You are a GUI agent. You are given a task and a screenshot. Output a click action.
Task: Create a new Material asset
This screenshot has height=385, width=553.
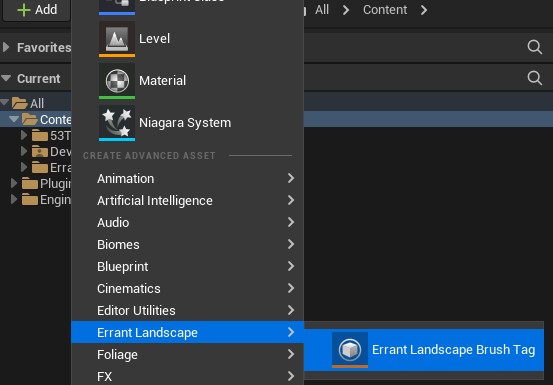[x=188, y=81]
